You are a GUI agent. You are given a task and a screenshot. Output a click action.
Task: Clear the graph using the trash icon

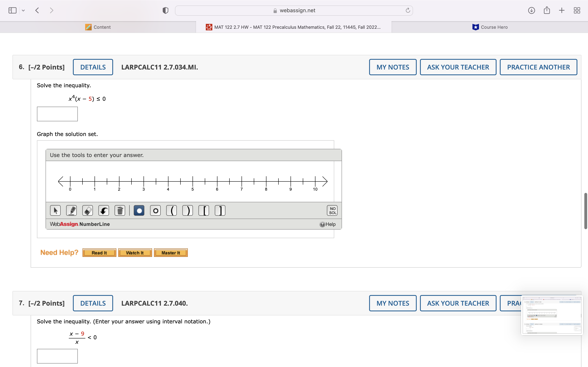coord(120,210)
